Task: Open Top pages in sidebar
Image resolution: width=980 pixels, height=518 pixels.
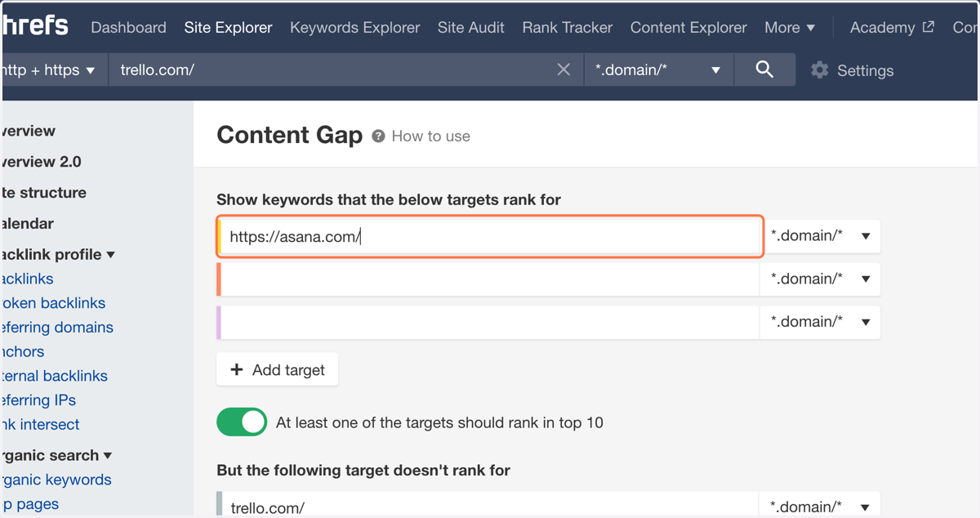Action: (x=31, y=504)
